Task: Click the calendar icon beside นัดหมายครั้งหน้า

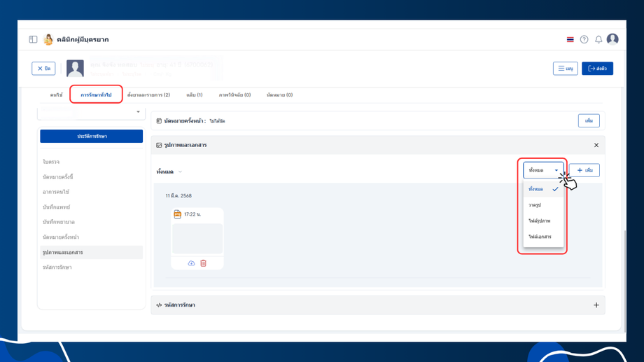Action: pyautogui.click(x=159, y=121)
